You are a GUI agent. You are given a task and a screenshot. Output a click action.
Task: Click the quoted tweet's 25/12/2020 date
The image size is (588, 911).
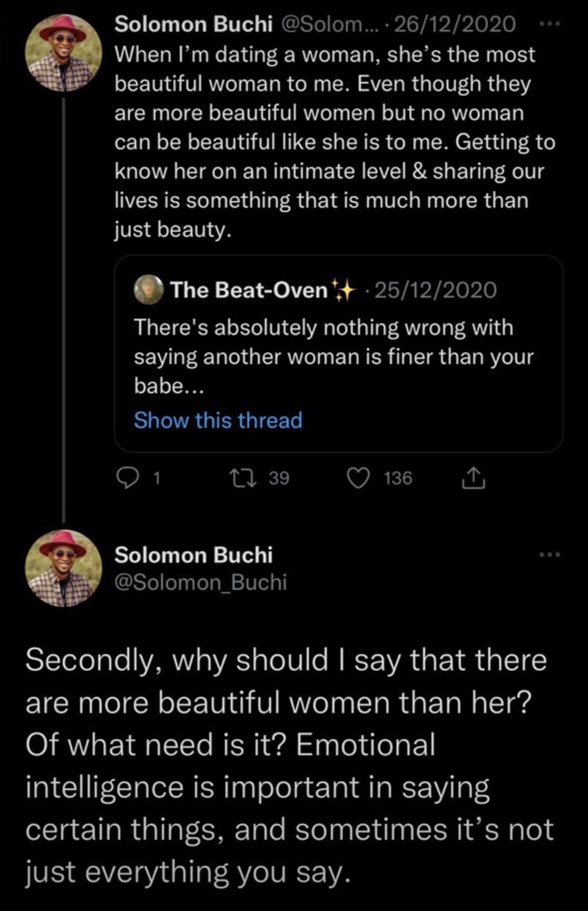436,290
